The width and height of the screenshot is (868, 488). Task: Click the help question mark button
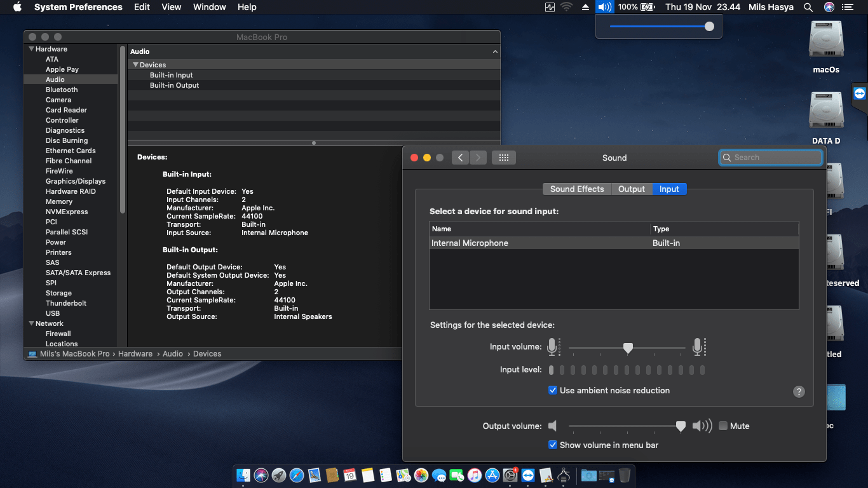coord(799,391)
